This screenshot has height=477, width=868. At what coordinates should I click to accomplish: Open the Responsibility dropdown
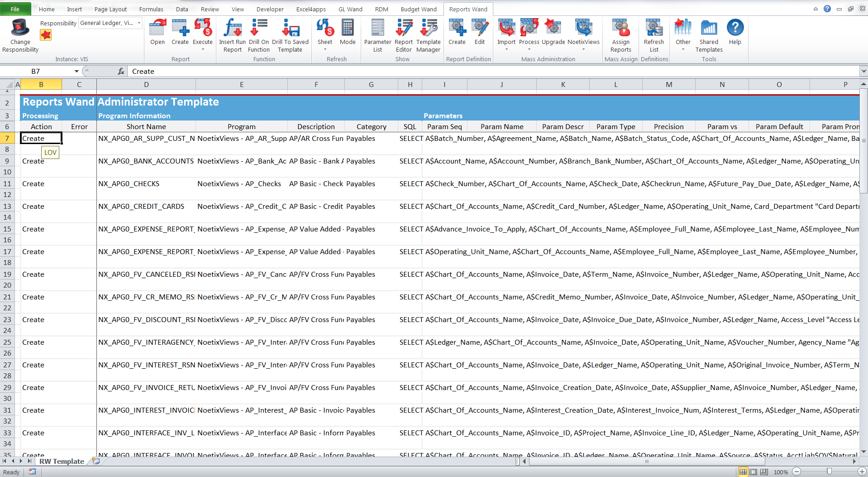[139, 23]
